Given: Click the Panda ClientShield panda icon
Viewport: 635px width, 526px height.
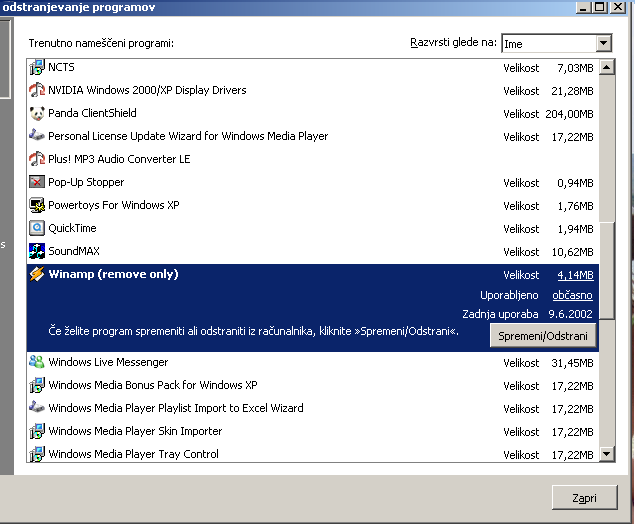Looking at the screenshot, I should [x=37, y=113].
